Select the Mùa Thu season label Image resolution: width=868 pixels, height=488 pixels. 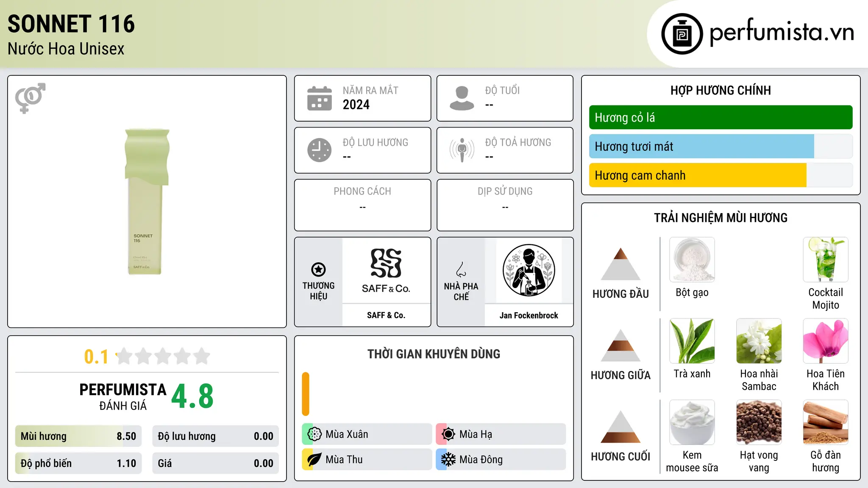click(x=344, y=460)
